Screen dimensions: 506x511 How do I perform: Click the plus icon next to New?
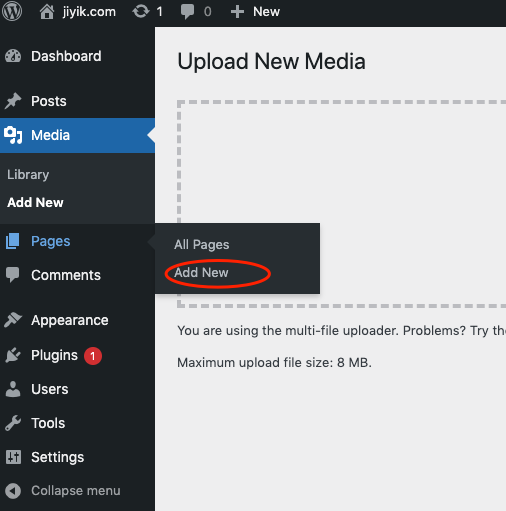pos(237,12)
